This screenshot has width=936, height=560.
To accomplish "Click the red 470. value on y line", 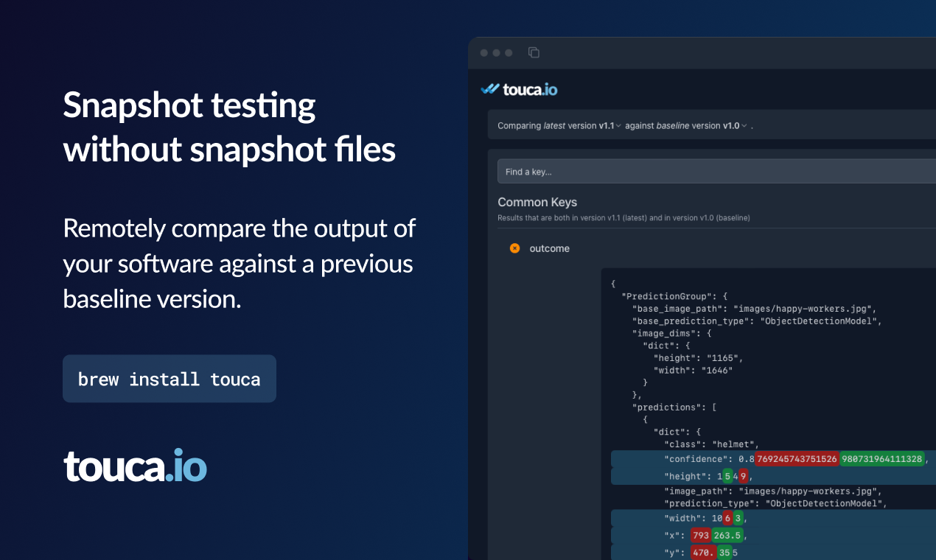I will (703, 553).
